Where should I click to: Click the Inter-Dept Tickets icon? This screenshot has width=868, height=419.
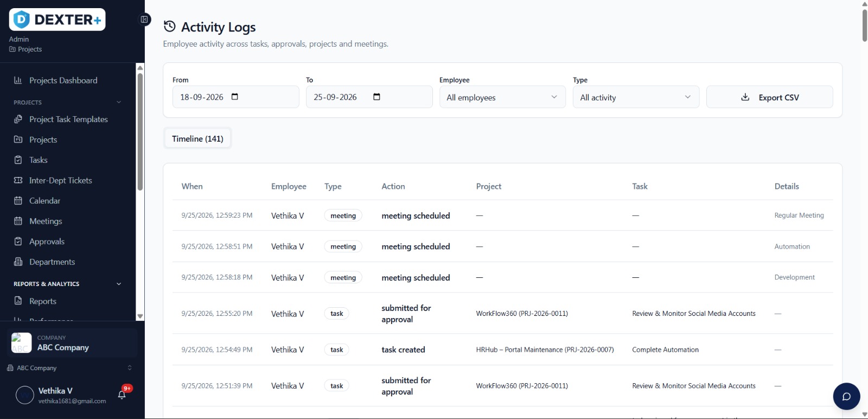[18, 180]
